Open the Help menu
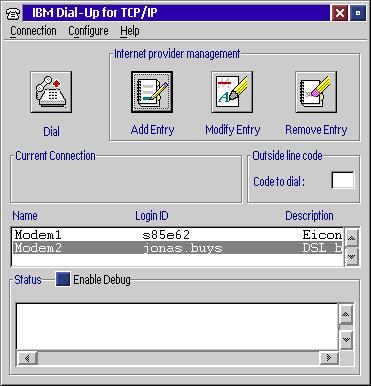The height and width of the screenshot is (386, 371). click(130, 31)
